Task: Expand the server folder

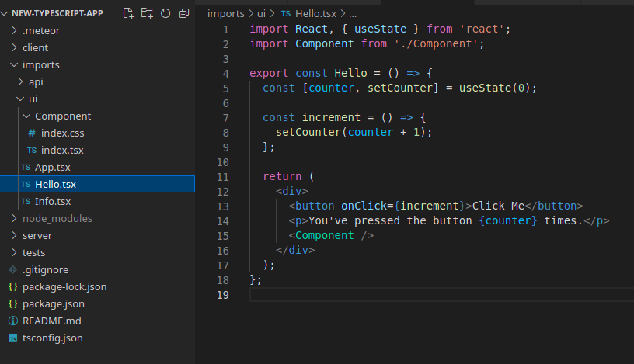Action: (14, 235)
